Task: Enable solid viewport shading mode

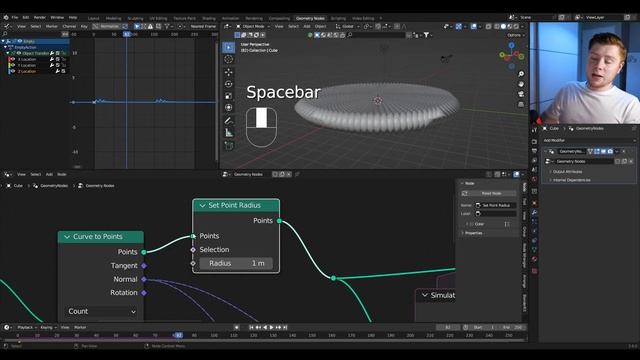Action: [503, 26]
